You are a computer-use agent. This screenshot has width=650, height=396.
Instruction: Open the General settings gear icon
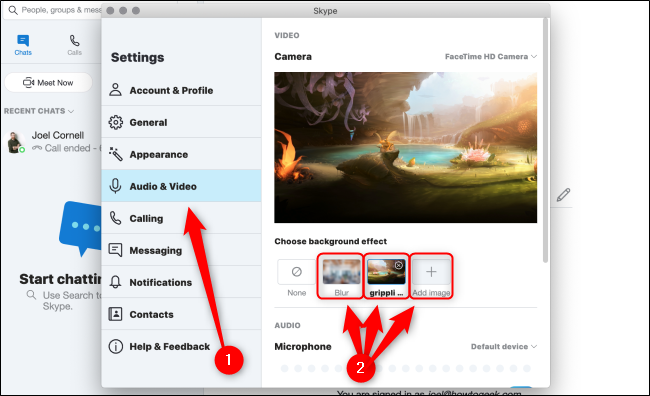116,122
